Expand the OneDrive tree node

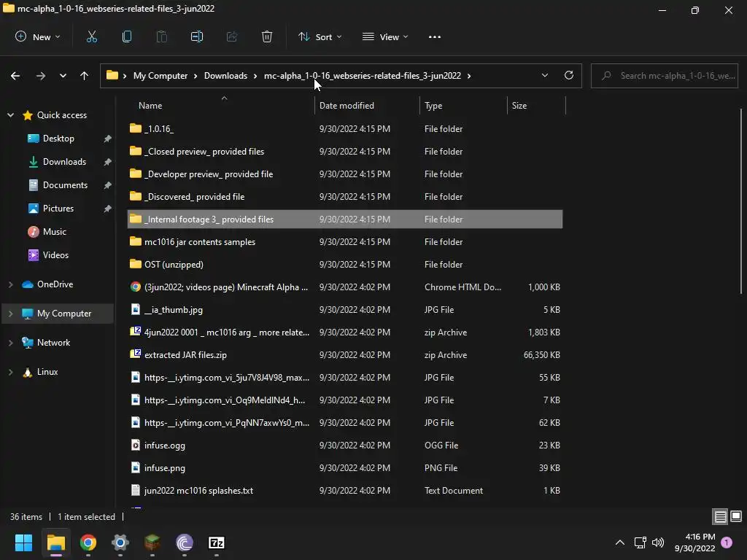10,284
